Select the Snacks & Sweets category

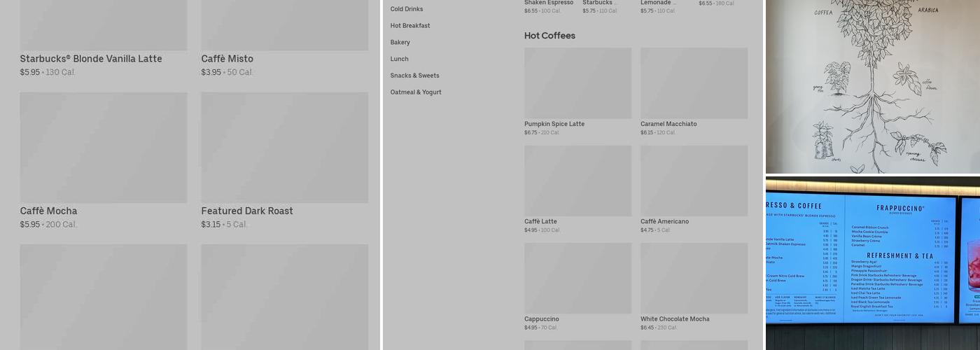415,76
